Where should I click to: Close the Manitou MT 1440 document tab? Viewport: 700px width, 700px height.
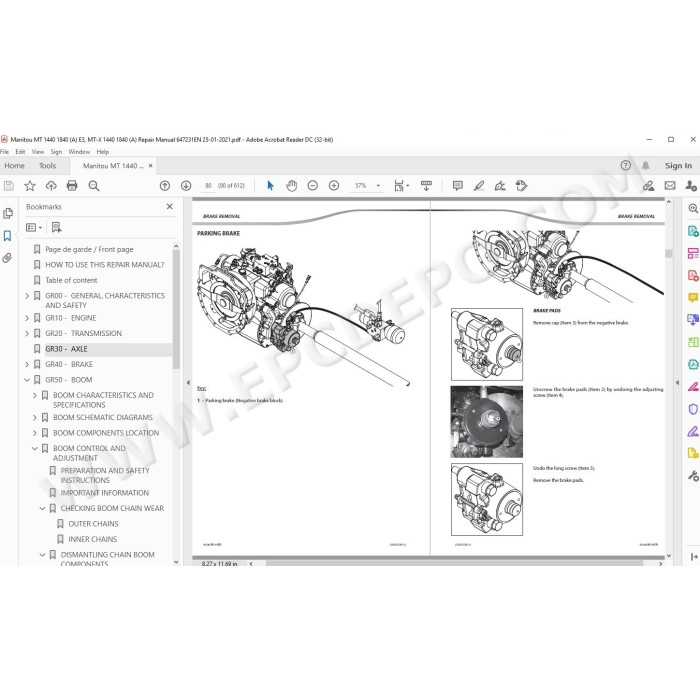[x=150, y=166]
